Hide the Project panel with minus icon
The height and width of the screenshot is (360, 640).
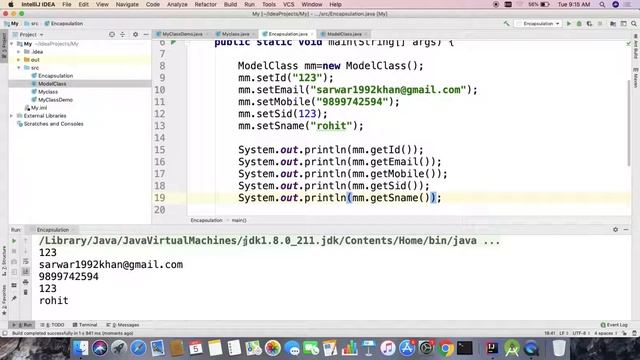coord(146,35)
